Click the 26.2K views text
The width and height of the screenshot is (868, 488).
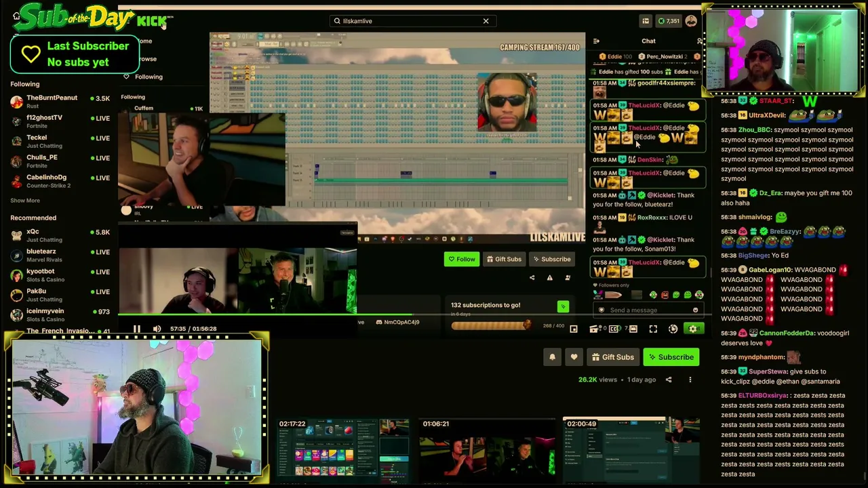pos(597,380)
